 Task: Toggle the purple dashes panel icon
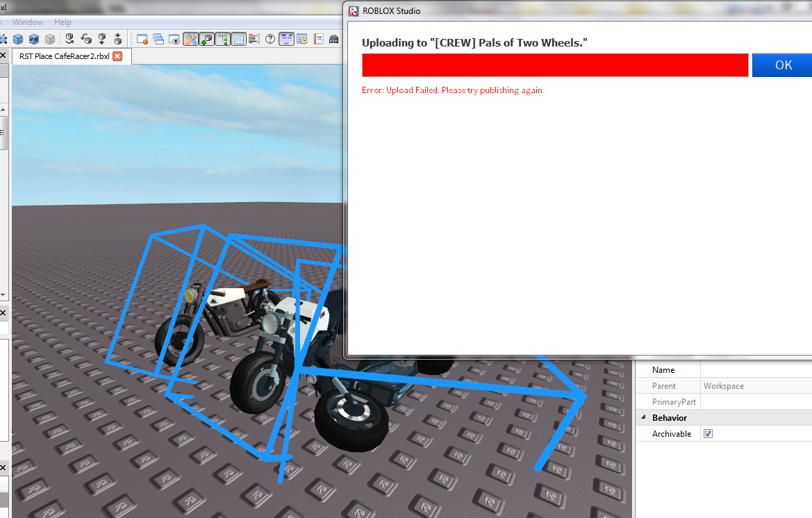click(286, 40)
